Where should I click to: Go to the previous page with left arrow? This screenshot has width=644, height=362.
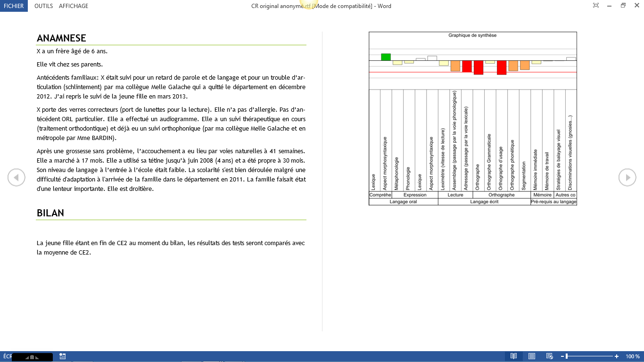coord(16,177)
